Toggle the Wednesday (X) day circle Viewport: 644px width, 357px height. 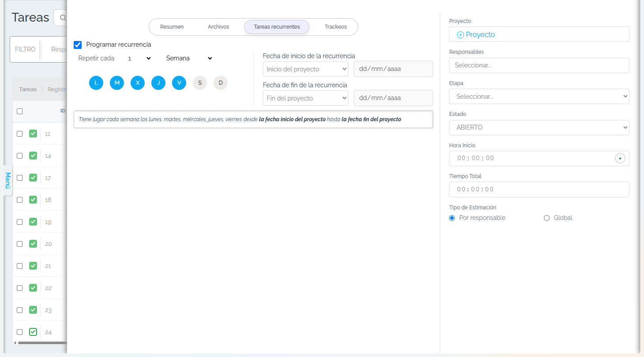(138, 83)
